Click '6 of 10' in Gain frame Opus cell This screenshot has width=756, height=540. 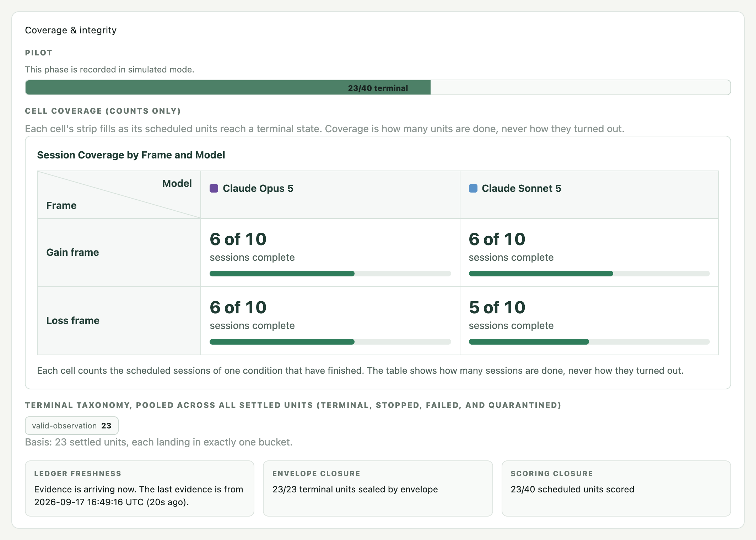(x=238, y=239)
